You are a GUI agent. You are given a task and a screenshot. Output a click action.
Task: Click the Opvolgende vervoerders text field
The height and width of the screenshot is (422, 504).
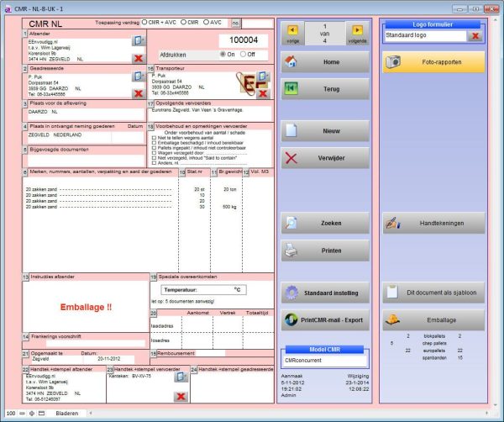click(210, 113)
